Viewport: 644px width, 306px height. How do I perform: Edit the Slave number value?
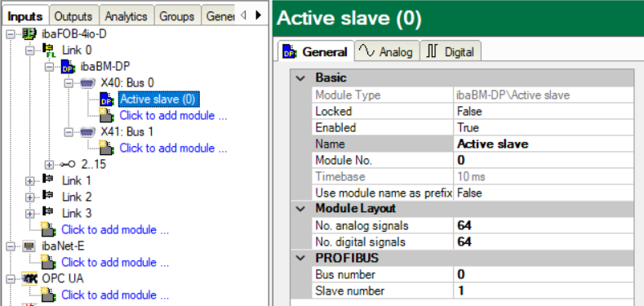coord(544,290)
